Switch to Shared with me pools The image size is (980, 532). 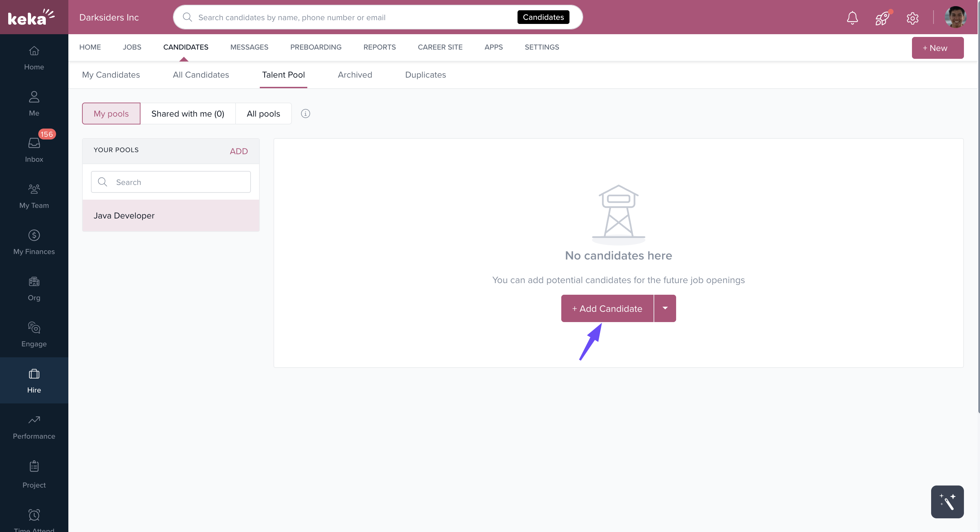pos(188,114)
